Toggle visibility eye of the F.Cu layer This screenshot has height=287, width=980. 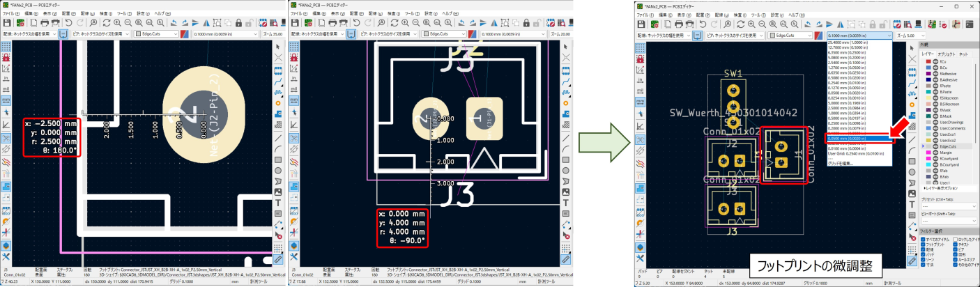(935, 61)
